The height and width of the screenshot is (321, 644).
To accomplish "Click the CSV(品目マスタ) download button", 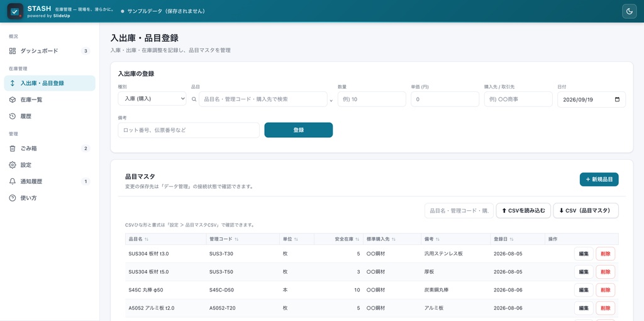I will coord(586,210).
